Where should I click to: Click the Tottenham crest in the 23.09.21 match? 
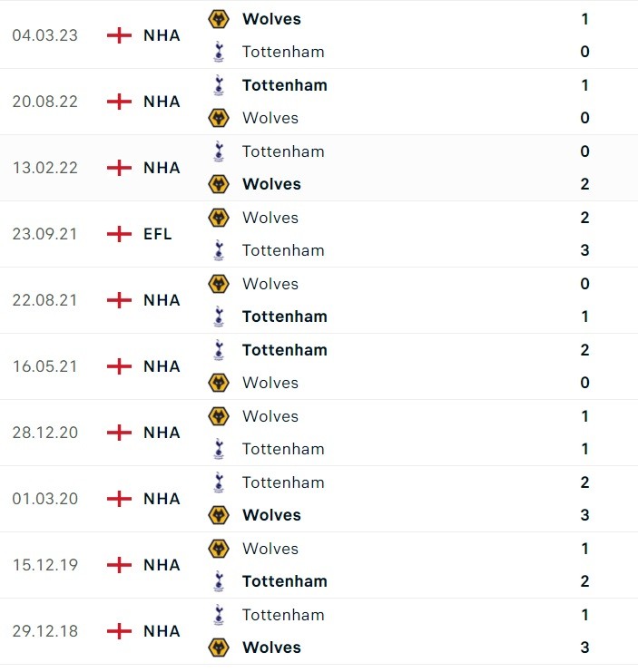click(x=219, y=250)
